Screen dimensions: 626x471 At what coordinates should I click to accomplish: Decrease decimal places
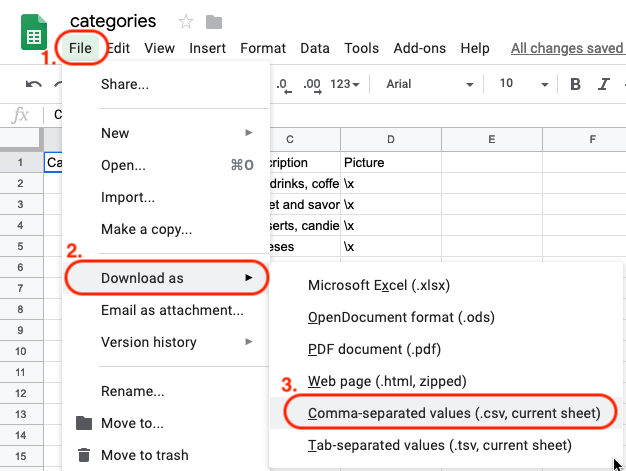[284, 85]
